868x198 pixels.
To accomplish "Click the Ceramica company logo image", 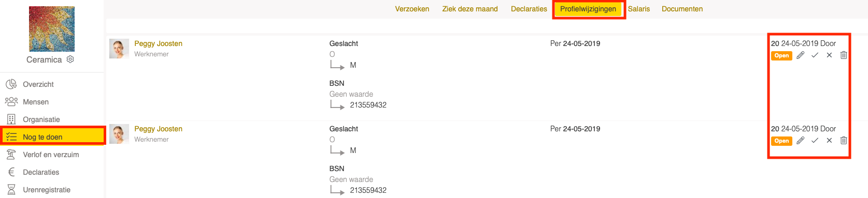I will coord(52,29).
